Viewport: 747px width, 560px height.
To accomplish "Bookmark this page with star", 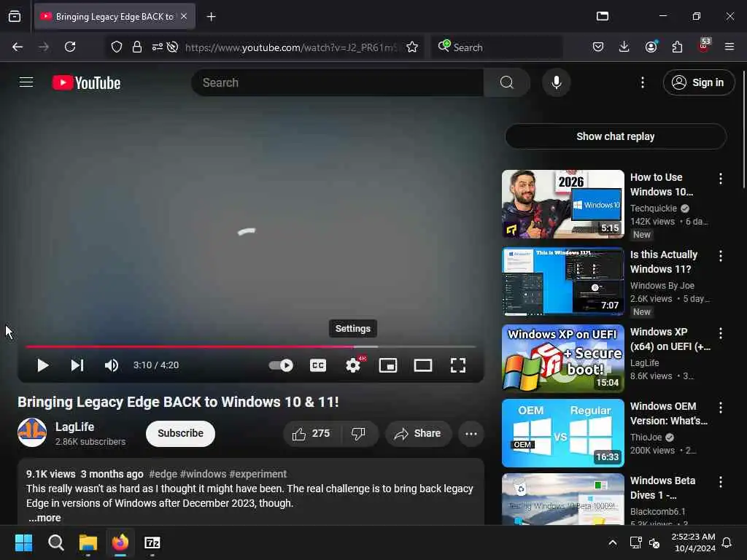I will point(412,47).
